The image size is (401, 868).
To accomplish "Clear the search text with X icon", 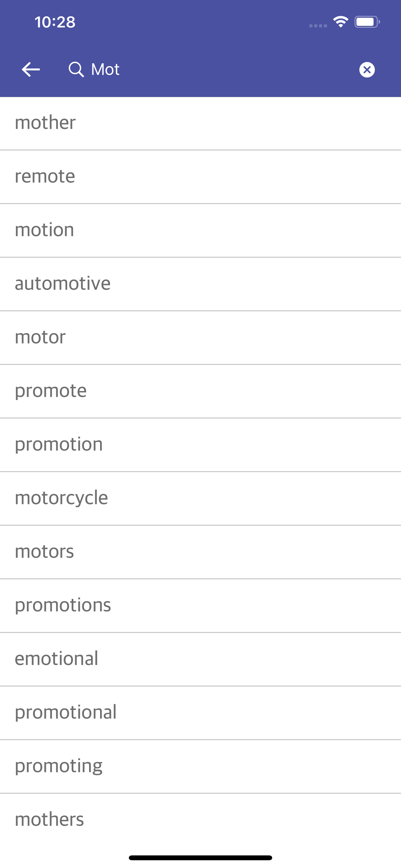I will (367, 70).
